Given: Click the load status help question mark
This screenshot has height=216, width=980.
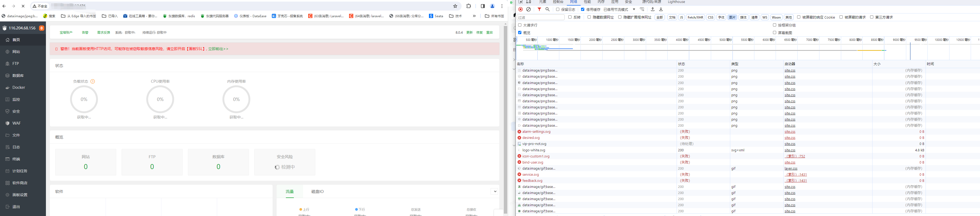Looking at the screenshot, I should 93,82.
